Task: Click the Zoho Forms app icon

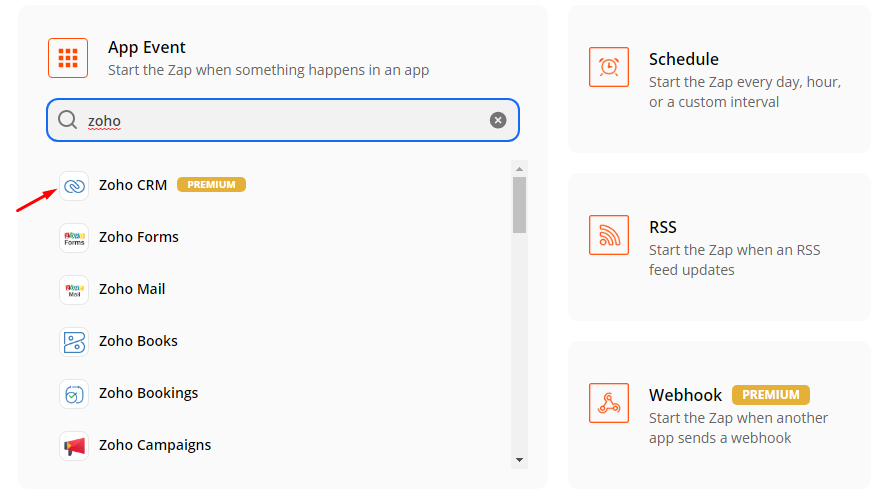Action: 74,238
